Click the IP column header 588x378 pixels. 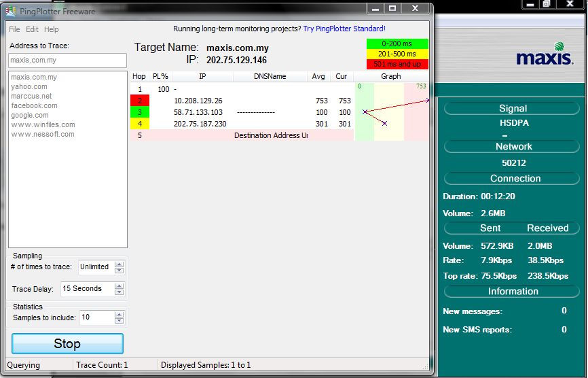[x=202, y=76]
